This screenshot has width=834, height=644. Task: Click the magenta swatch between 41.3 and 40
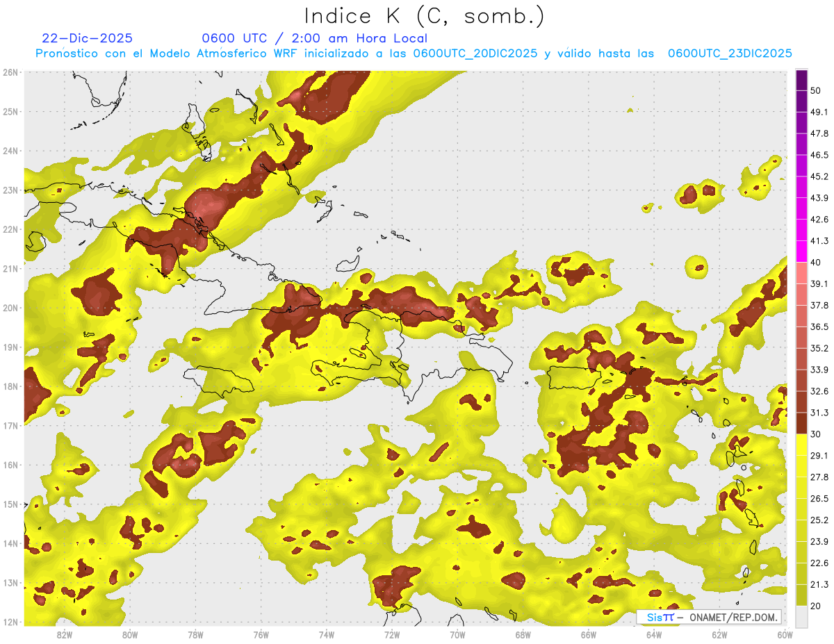801,251
